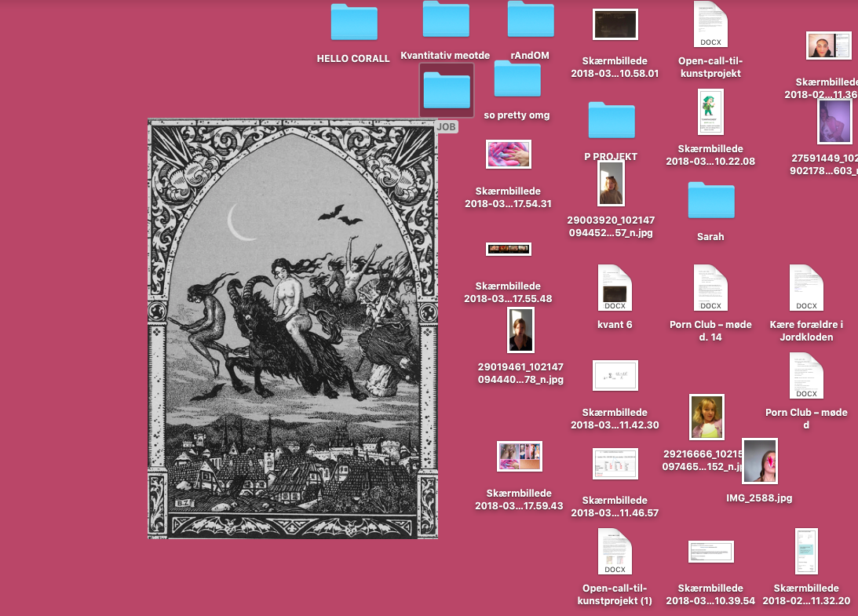
Task: Select Skærmbillede screenshot ending 10.58.01
Action: 615,24
